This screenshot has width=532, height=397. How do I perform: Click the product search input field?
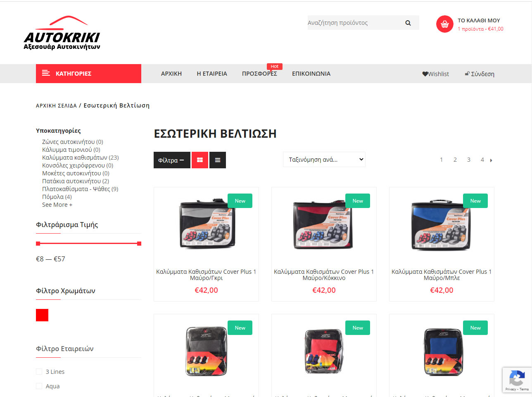(354, 23)
